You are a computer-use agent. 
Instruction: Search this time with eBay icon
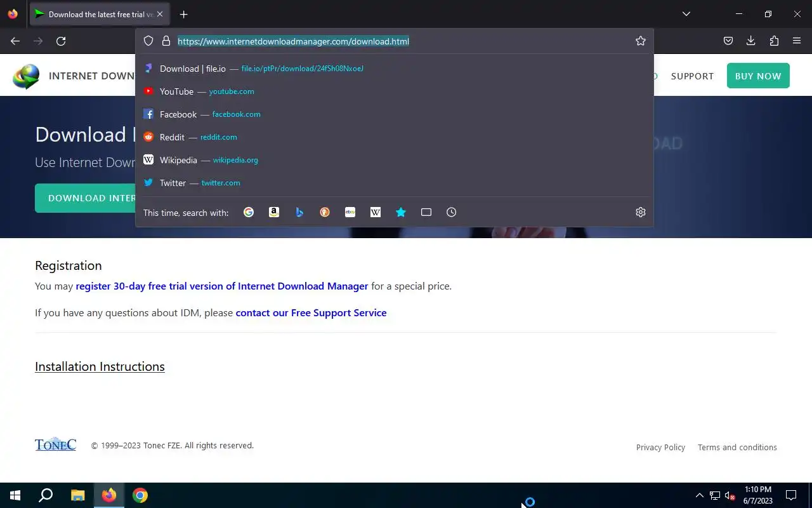tap(350, 212)
